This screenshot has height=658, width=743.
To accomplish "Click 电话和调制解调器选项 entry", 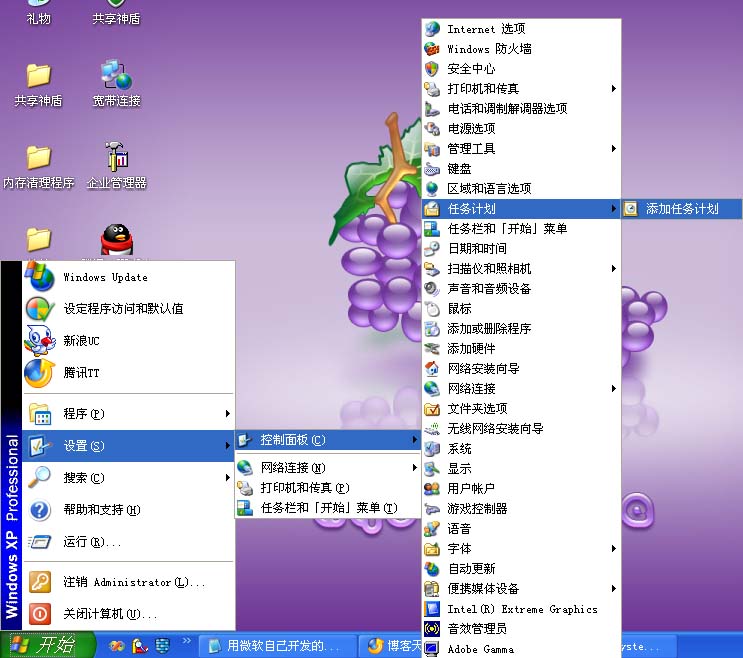I will 521,108.
